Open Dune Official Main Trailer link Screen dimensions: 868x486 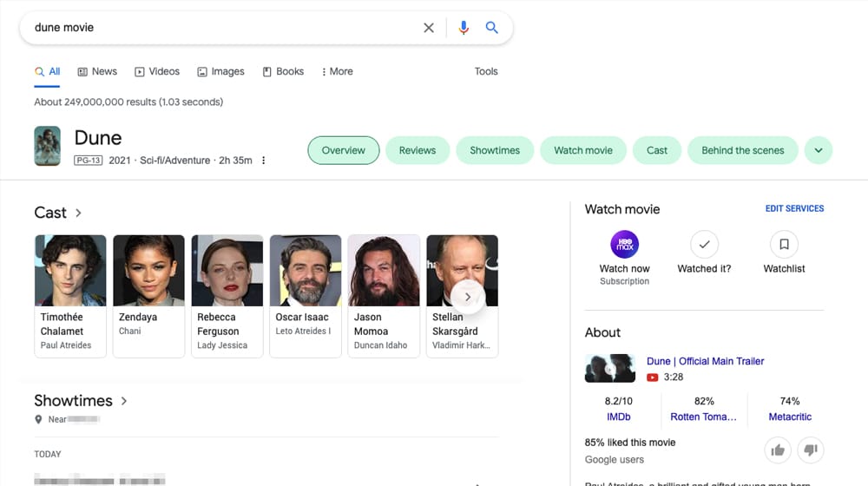[705, 361]
